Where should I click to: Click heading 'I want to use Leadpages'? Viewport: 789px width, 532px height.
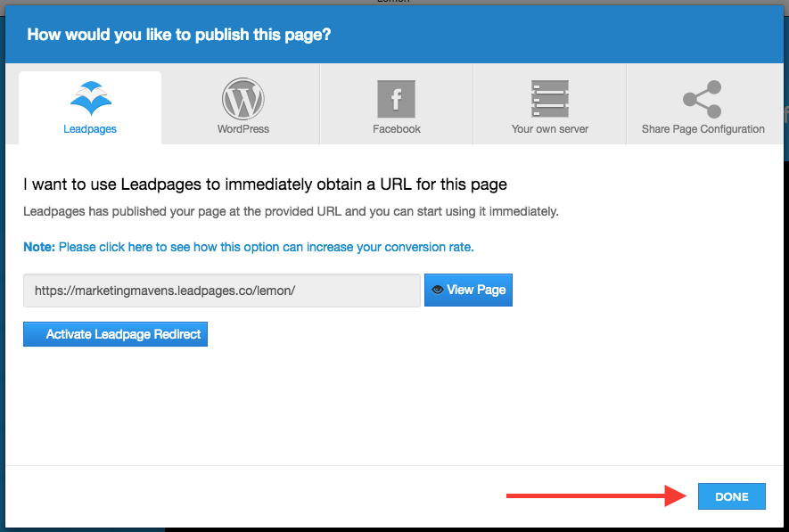[x=265, y=184]
